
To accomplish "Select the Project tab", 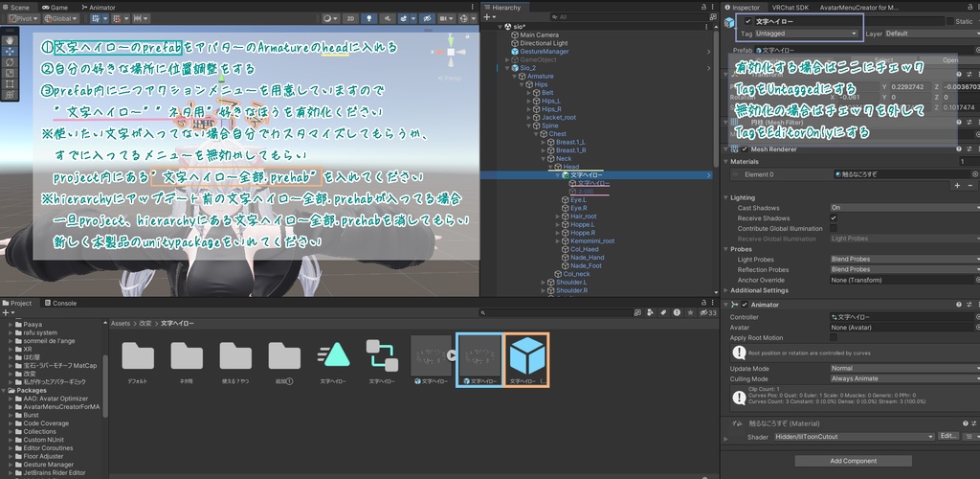I will tap(17, 303).
